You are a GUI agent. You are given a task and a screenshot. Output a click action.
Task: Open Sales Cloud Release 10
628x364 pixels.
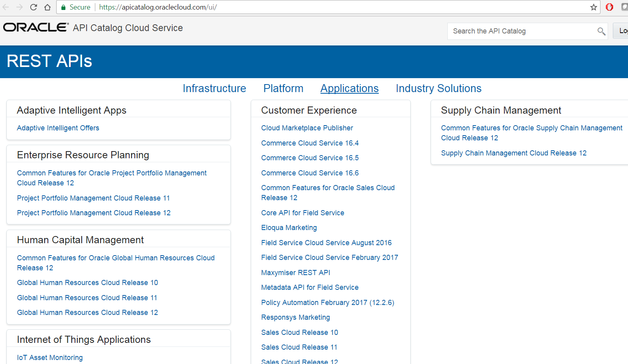point(299,333)
